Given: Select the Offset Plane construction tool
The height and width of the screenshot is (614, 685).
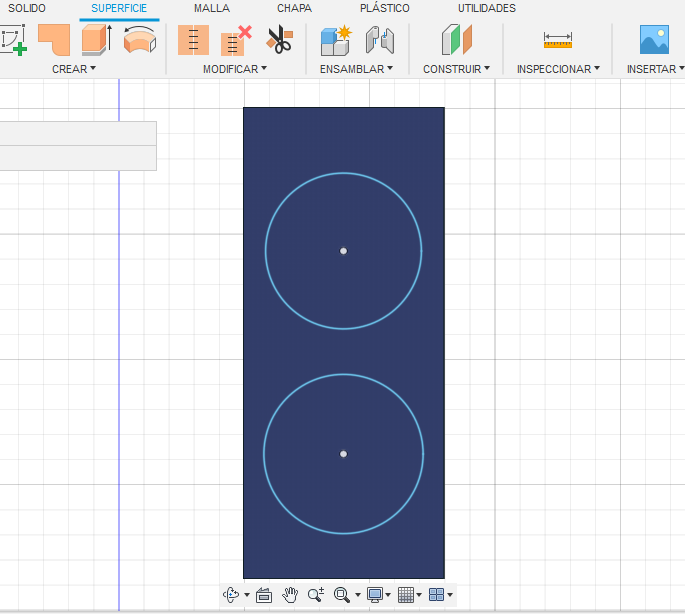Looking at the screenshot, I should pyautogui.click(x=457, y=40).
